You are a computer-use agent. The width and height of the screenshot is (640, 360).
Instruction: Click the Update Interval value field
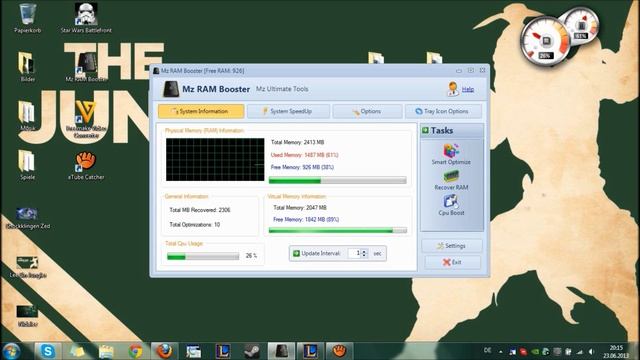click(x=354, y=253)
